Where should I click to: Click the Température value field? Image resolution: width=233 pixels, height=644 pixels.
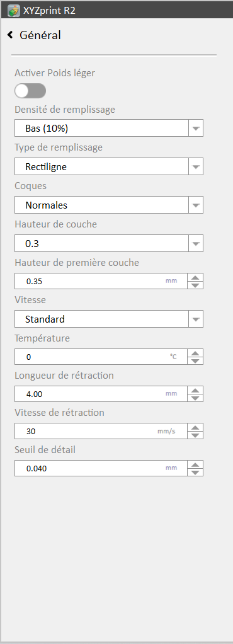[x=101, y=357]
